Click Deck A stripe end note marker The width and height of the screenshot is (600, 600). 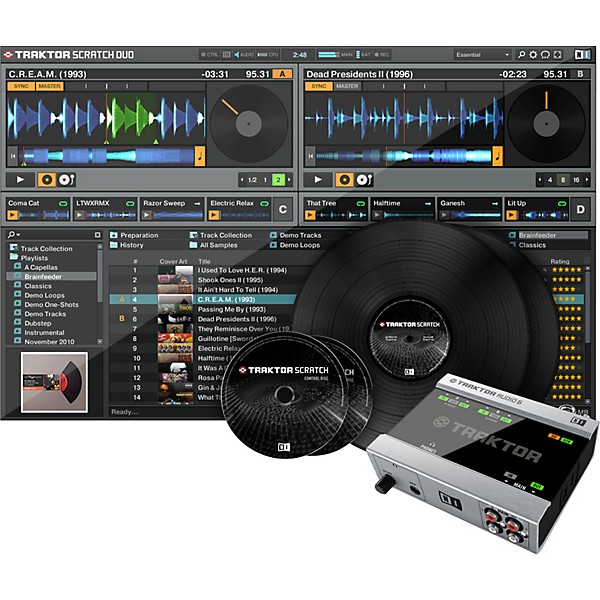pos(200,156)
